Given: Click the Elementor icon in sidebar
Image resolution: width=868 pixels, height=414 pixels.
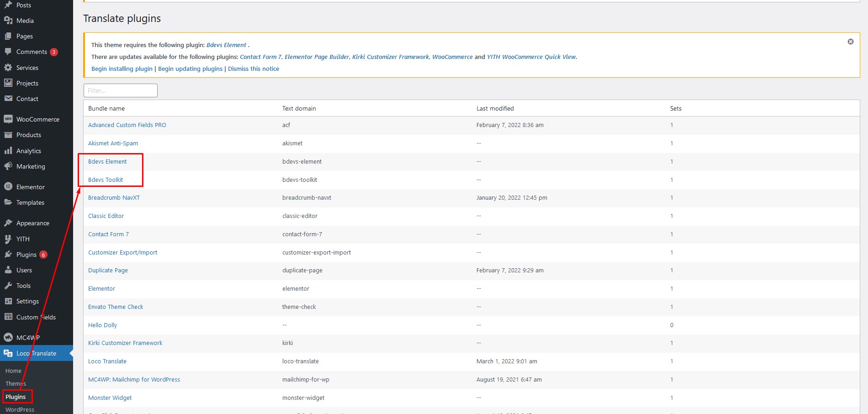Looking at the screenshot, I should click(x=8, y=187).
